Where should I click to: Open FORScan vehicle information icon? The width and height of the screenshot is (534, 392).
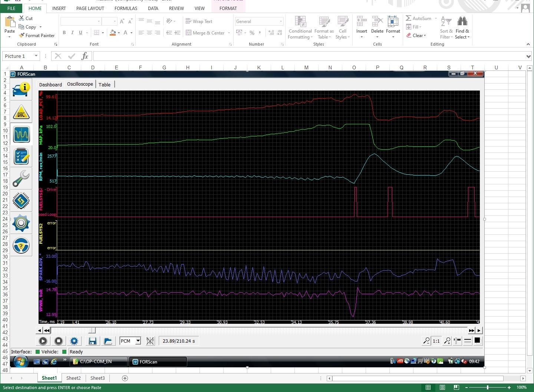(x=21, y=89)
